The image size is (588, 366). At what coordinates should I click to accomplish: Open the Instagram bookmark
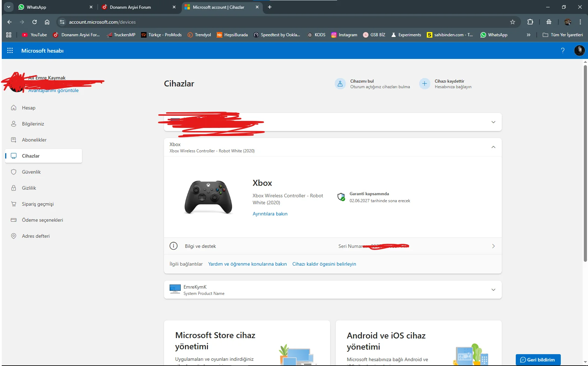point(344,35)
